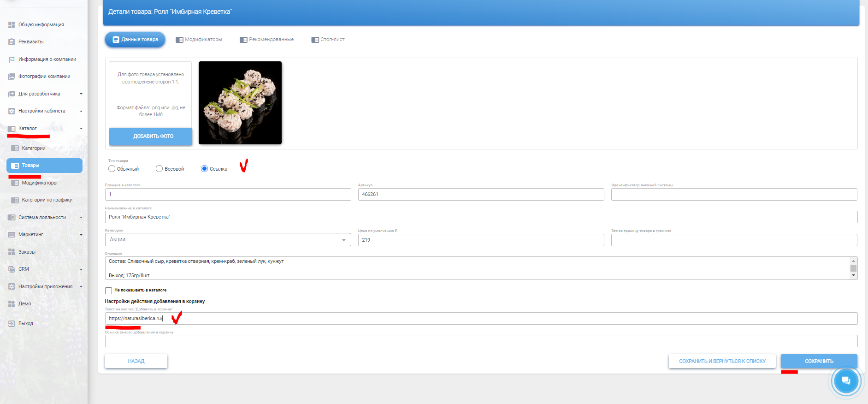Select the Обычный product type radio
The width and height of the screenshot is (868, 404).
pos(112,169)
